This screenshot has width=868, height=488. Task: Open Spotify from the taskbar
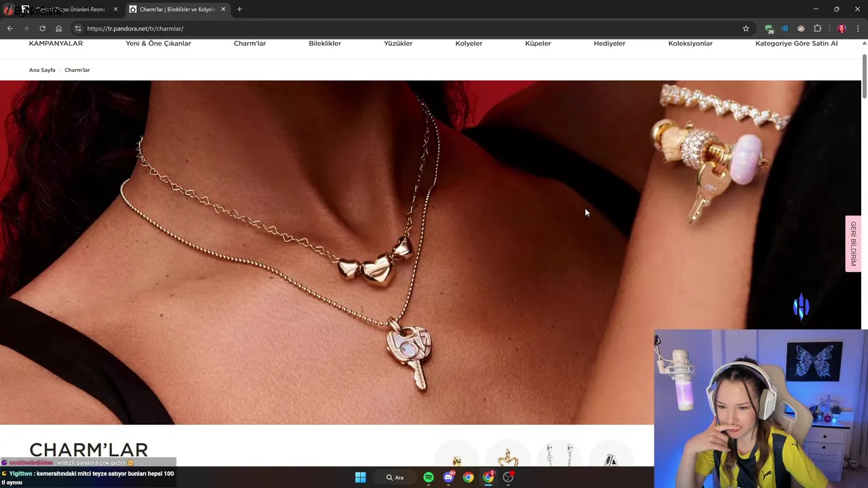click(429, 477)
